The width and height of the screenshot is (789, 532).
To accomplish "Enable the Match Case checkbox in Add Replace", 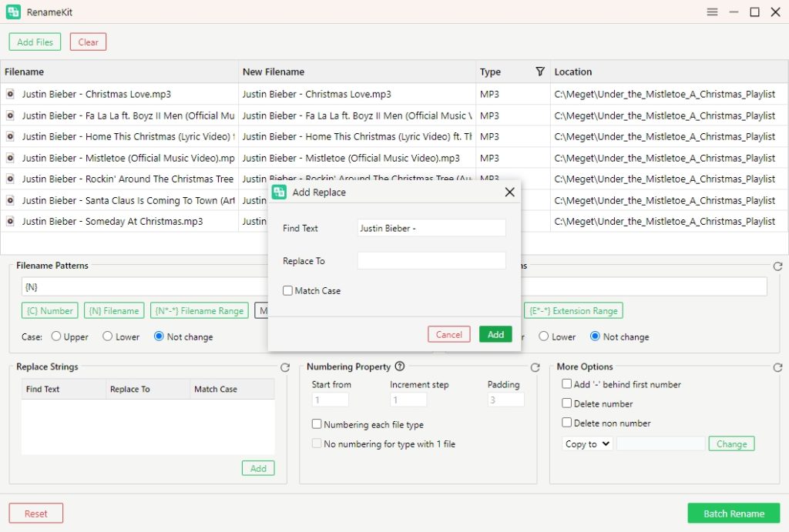I will click(289, 290).
